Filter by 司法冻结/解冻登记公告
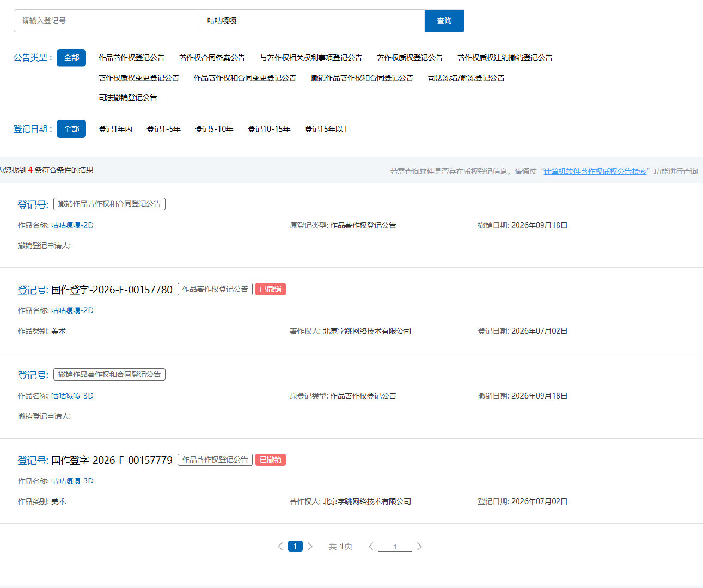The image size is (703, 588). [x=466, y=78]
